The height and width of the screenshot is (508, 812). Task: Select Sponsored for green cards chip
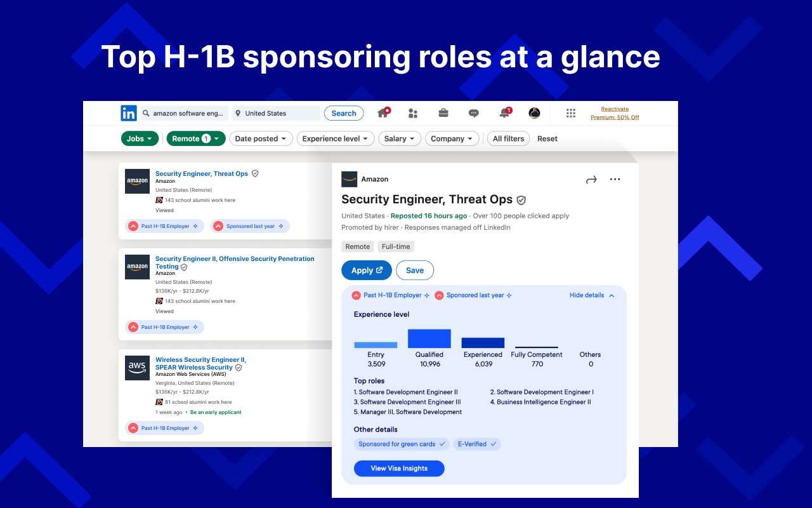pos(402,444)
